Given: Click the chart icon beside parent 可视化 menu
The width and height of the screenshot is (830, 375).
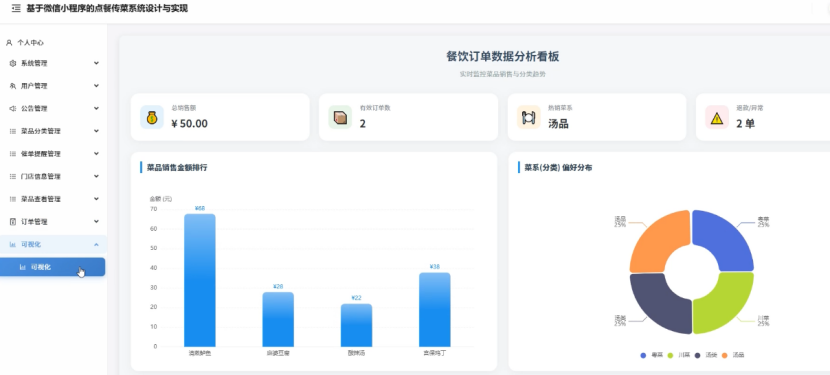Looking at the screenshot, I should click(x=13, y=245).
